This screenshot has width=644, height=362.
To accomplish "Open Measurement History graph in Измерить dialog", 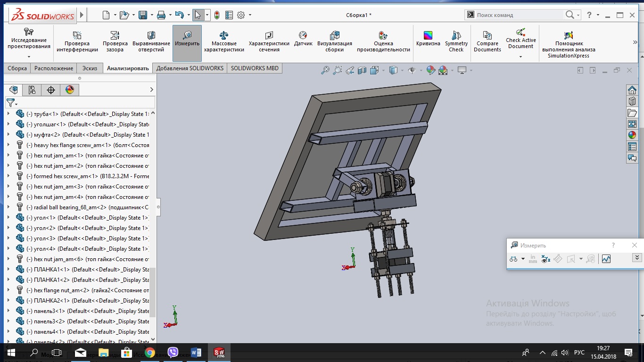I will 606,259.
